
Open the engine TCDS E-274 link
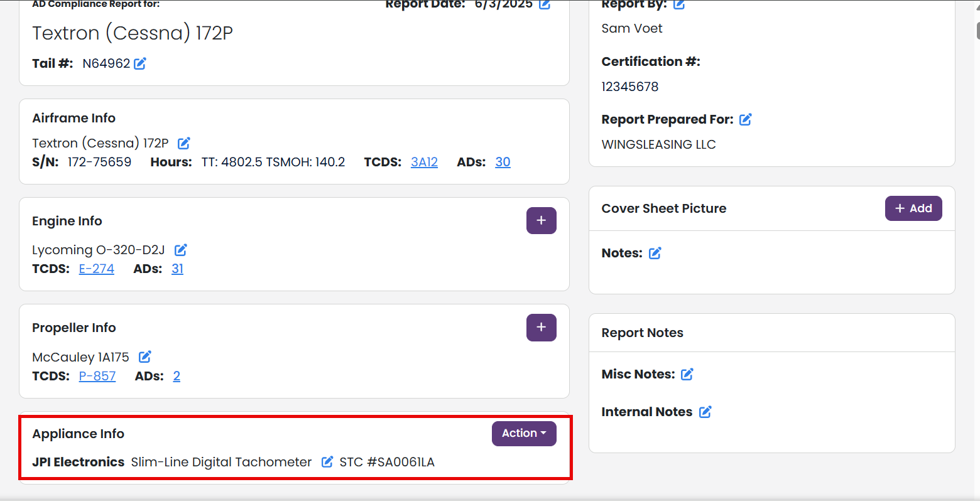point(97,269)
